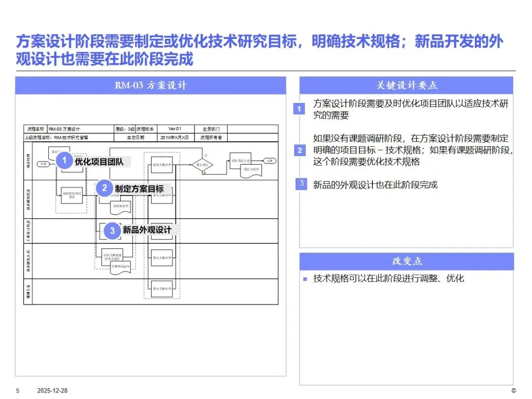
Task: Select text '技术规格可以在此阶段进行调整、优化'
Action: pyautogui.click(x=389, y=278)
